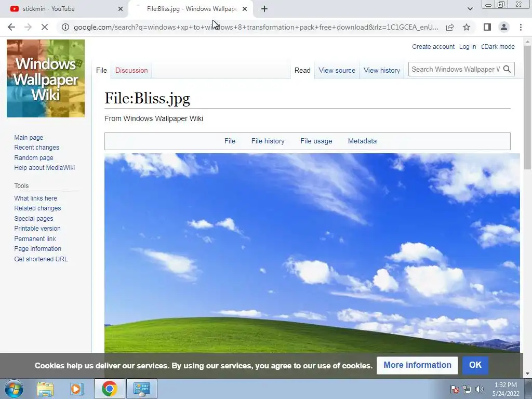Open the Chrome three-dot menu

[x=521, y=27]
